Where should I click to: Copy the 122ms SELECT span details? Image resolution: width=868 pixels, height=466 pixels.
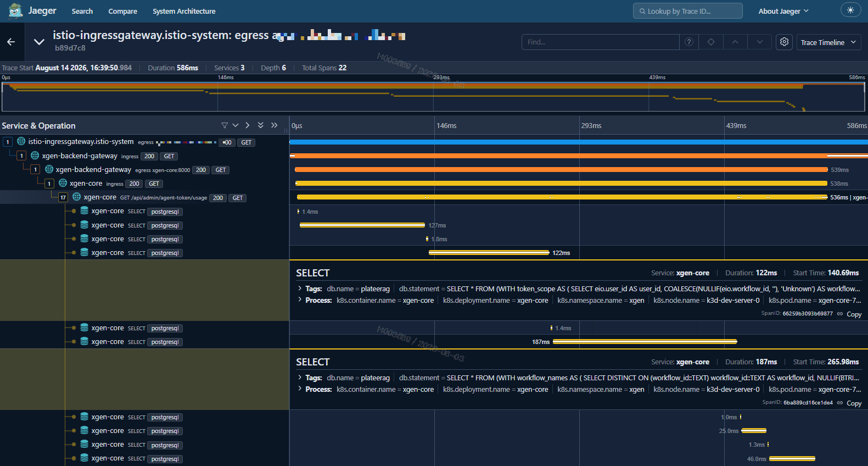click(854, 314)
